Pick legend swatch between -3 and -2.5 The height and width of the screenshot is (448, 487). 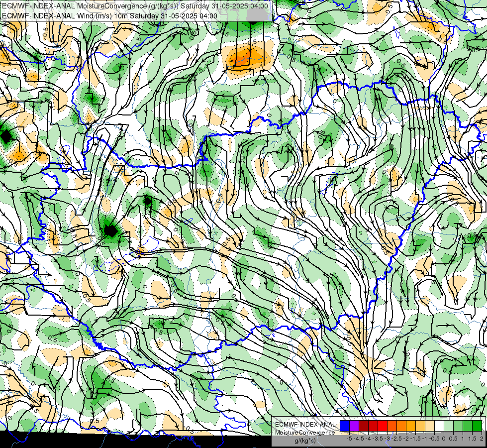392,426
